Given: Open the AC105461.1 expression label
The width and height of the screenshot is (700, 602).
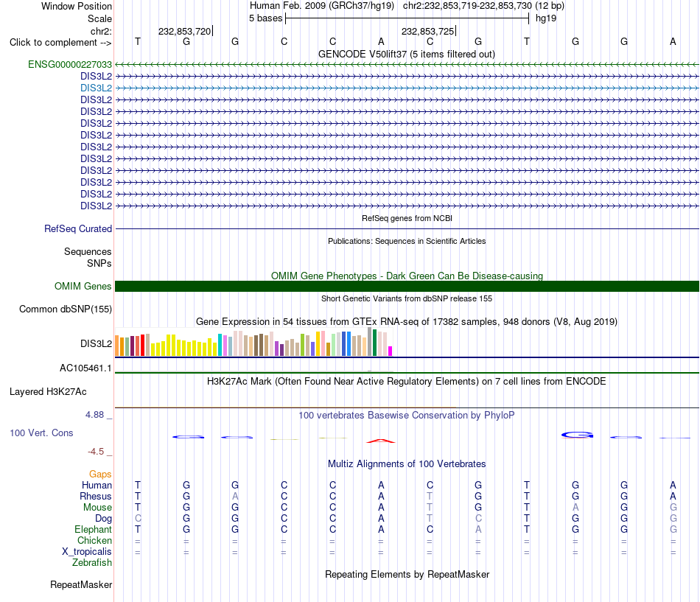Looking at the screenshot, I should [85, 368].
